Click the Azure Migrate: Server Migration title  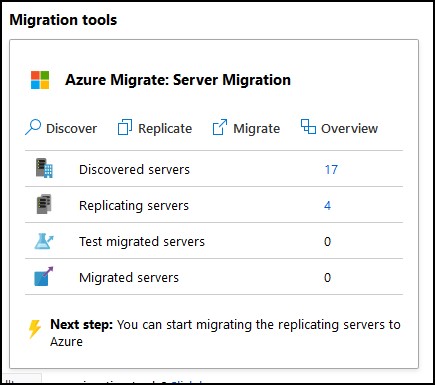click(178, 80)
